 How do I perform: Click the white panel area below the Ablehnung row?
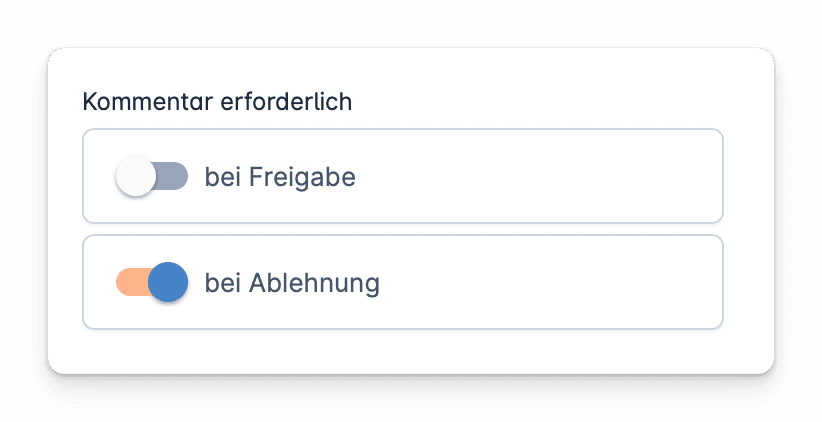[x=402, y=351]
